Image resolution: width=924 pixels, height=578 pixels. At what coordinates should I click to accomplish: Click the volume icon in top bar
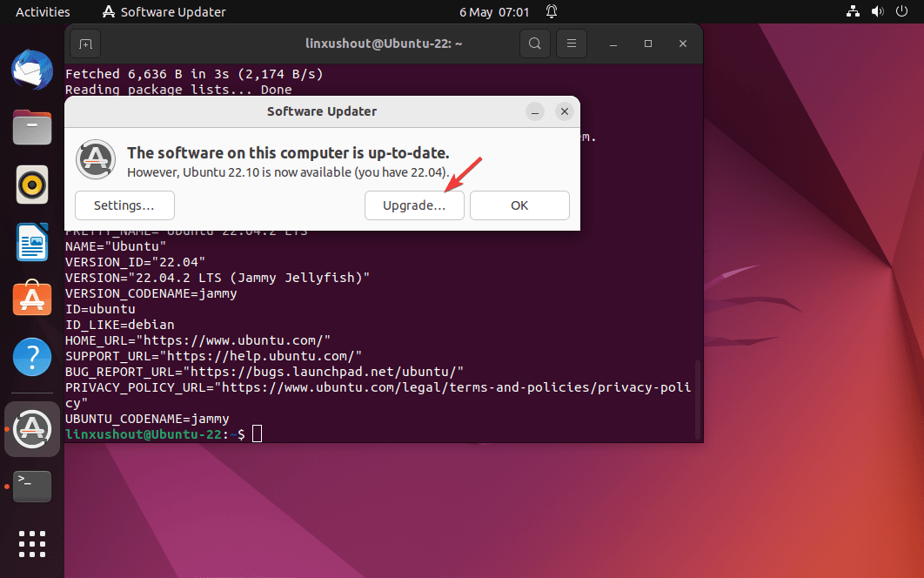(x=877, y=11)
